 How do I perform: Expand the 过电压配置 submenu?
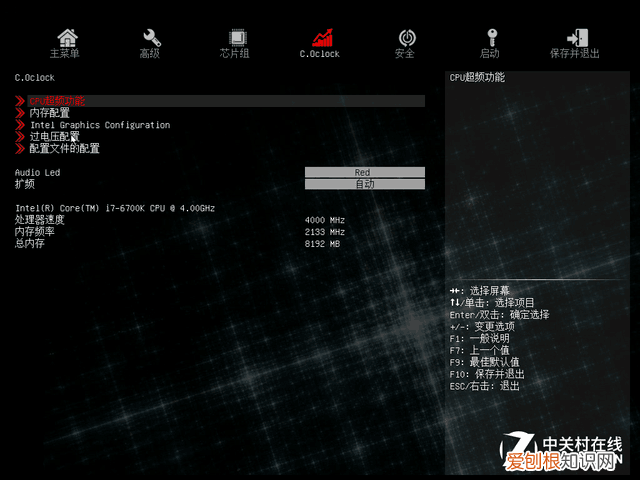pyautogui.click(x=55, y=137)
